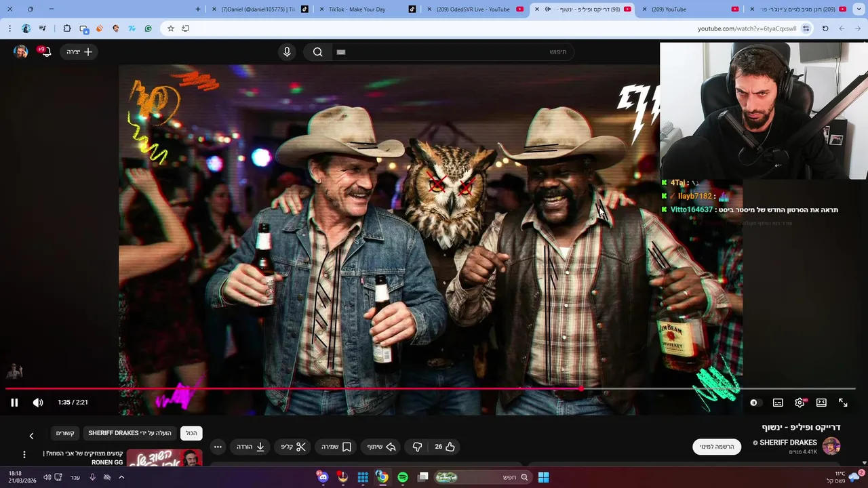
Task: Click the הורדה download button
Action: [250, 447]
